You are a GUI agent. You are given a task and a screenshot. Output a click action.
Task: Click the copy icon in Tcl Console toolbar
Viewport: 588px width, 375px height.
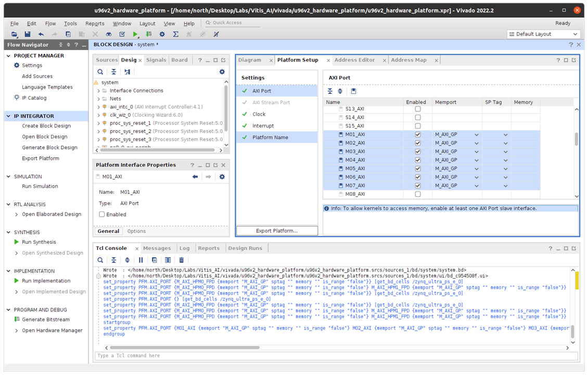pos(154,260)
